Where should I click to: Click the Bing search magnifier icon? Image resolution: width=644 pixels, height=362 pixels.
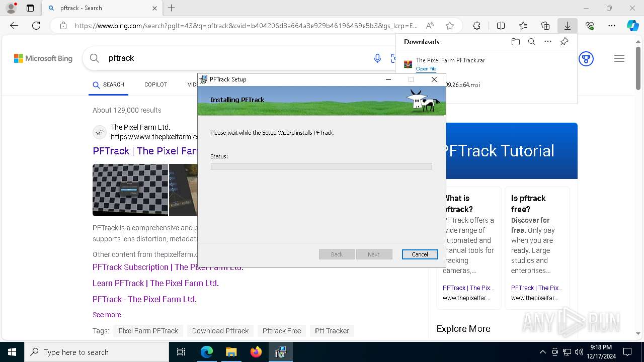click(x=94, y=58)
